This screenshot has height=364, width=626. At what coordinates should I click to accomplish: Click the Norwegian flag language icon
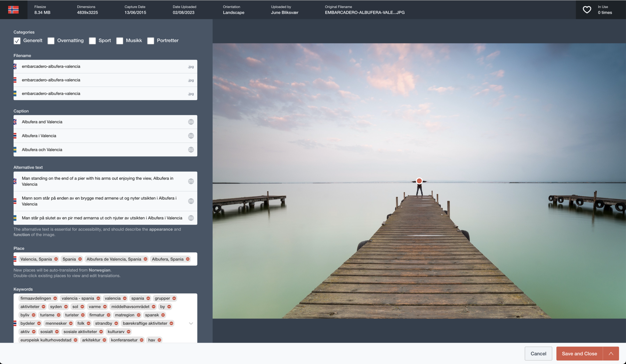pos(13,10)
